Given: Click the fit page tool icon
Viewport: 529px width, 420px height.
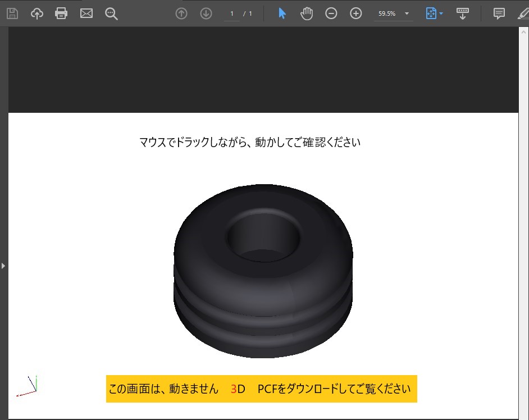Looking at the screenshot, I should pyautogui.click(x=431, y=13).
